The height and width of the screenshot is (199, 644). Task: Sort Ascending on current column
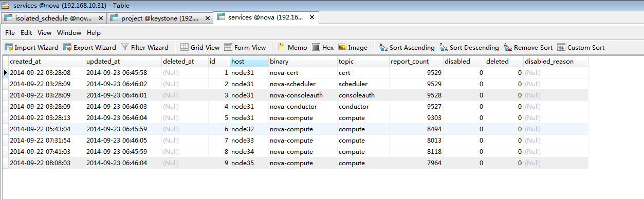(x=407, y=48)
